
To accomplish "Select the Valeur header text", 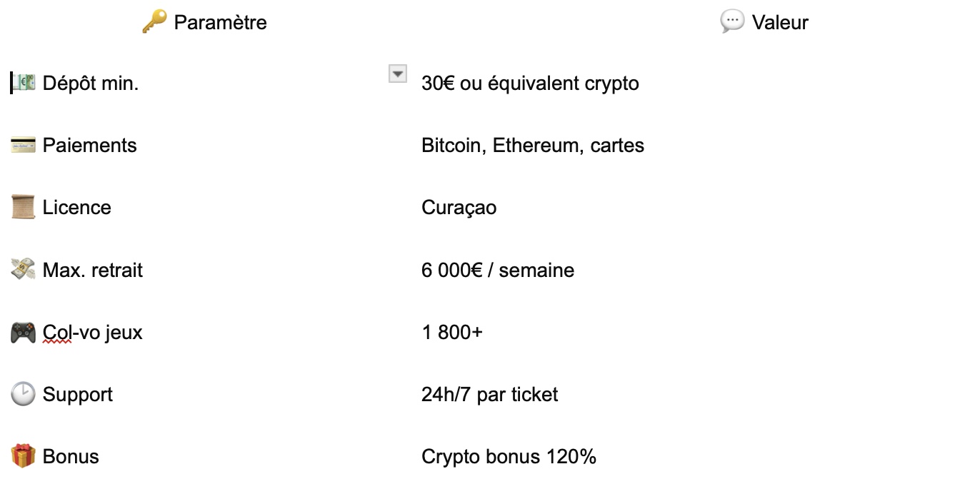I will click(780, 23).
